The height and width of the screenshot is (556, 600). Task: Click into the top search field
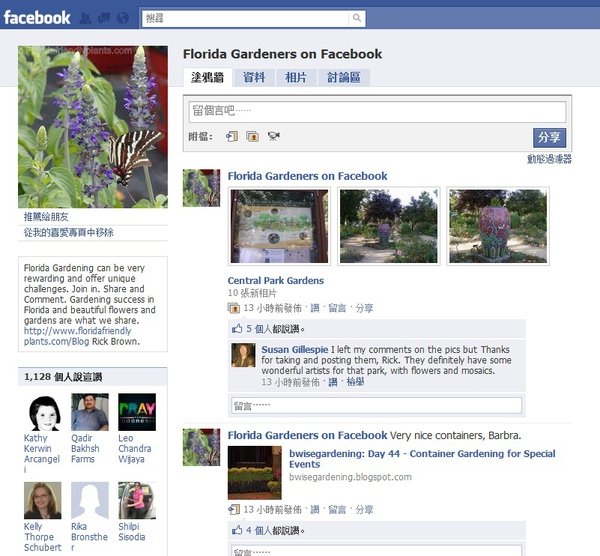[245, 18]
